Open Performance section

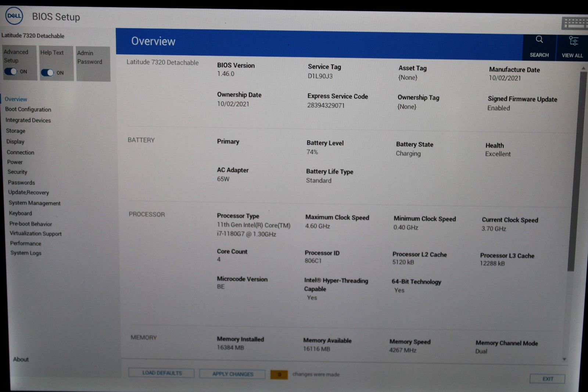pyautogui.click(x=26, y=243)
